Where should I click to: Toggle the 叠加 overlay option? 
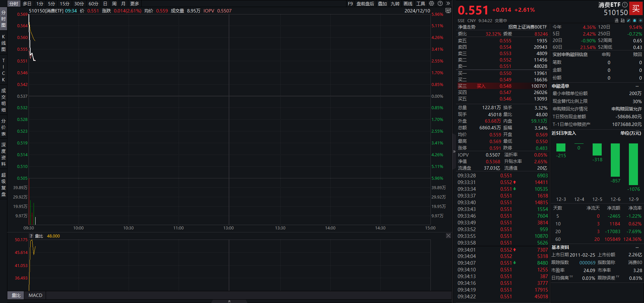(x=382, y=4)
